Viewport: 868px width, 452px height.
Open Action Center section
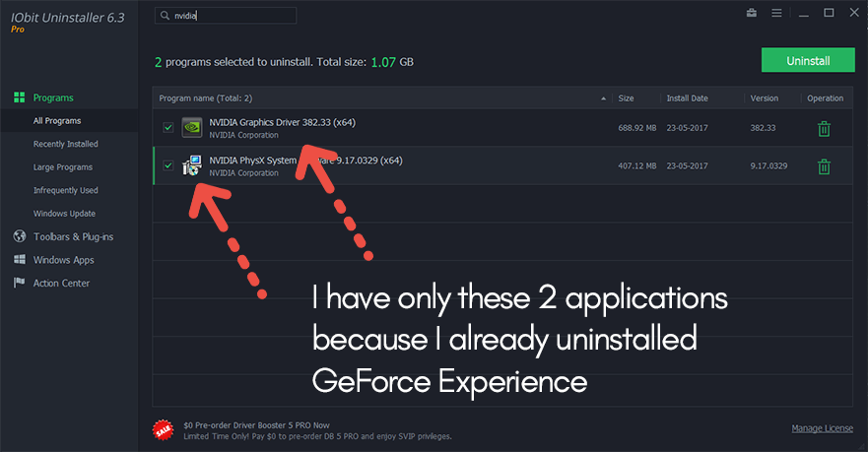[x=61, y=284]
